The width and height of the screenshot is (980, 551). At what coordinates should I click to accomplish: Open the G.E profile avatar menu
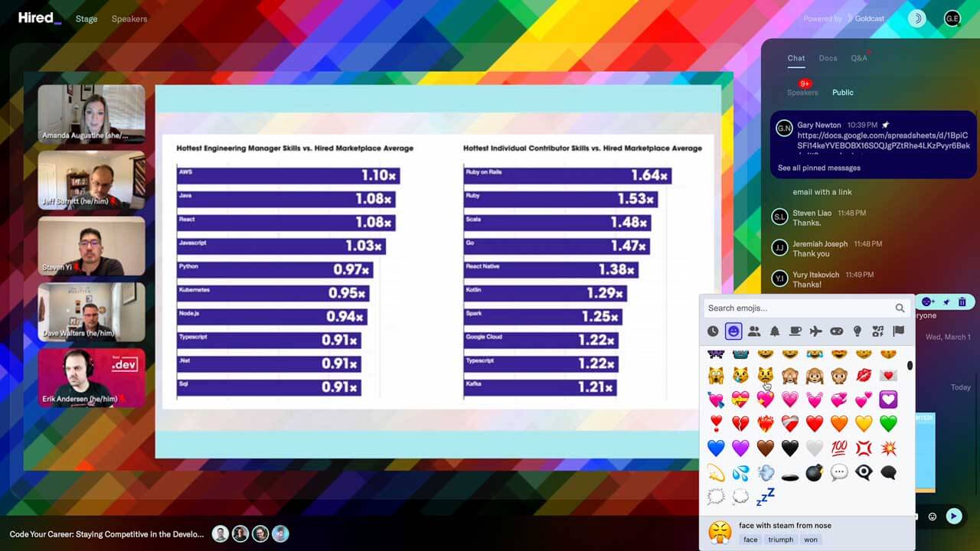pyautogui.click(x=952, y=18)
